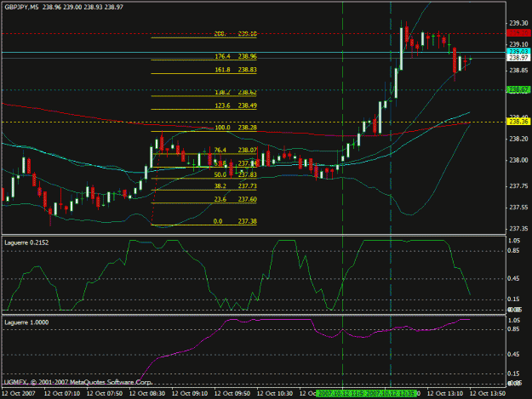The image size is (532, 399).
Task: Select the Fibonacci 100.0 level label 238.28
Action: pos(248,128)
